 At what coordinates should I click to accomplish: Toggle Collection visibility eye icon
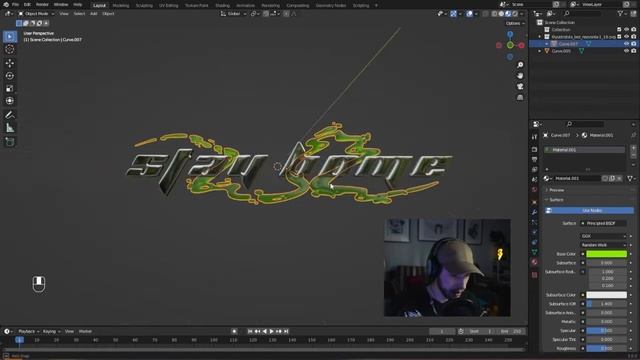tap(626, 29)
